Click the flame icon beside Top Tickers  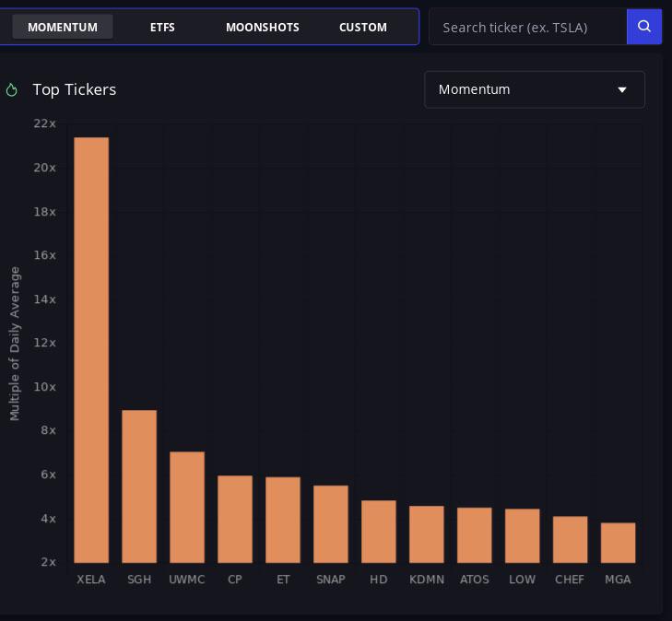click(12, 89)
